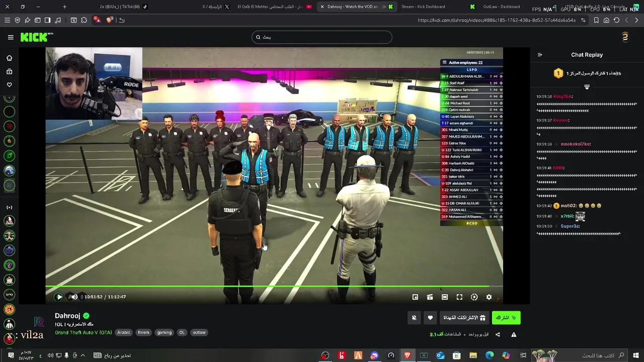Focus the Kick search field

pyautogui.click(x=322, y=37)
